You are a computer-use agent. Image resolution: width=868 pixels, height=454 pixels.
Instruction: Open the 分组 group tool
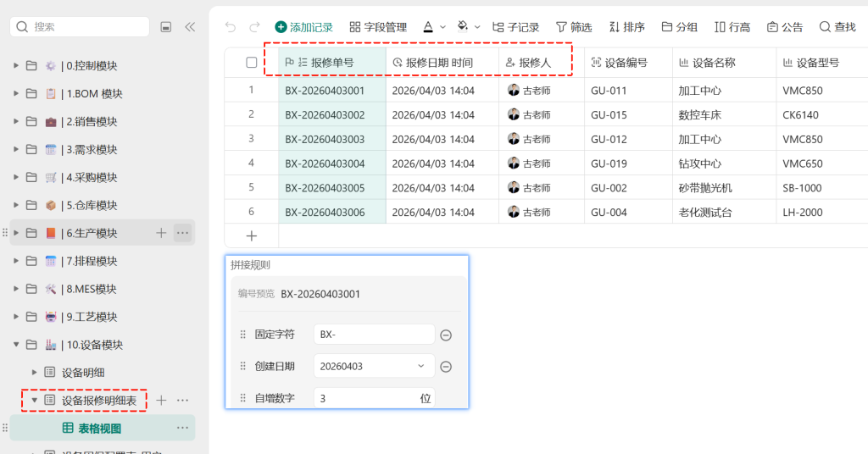click(x=679, y=27)
